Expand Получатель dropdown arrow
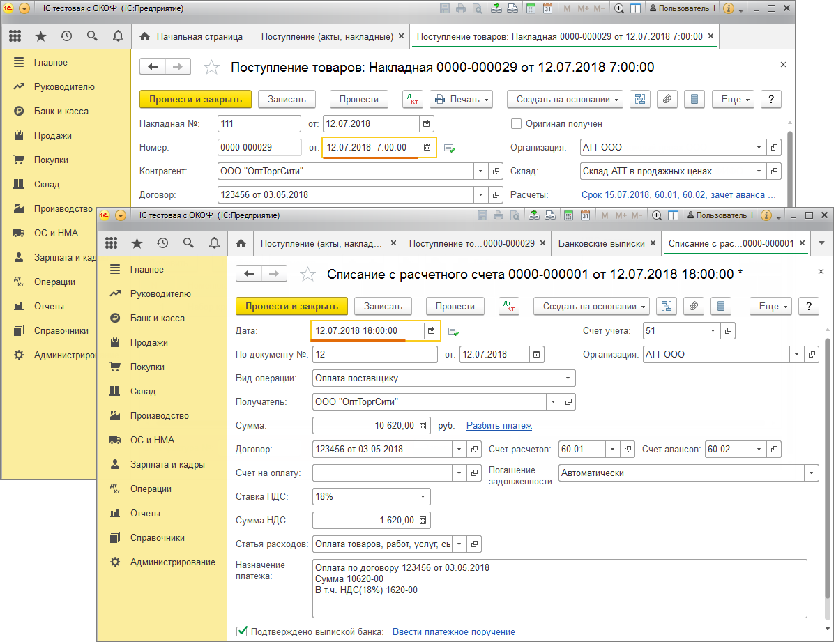This screenshot has width=836, height=644. (554, 402)
